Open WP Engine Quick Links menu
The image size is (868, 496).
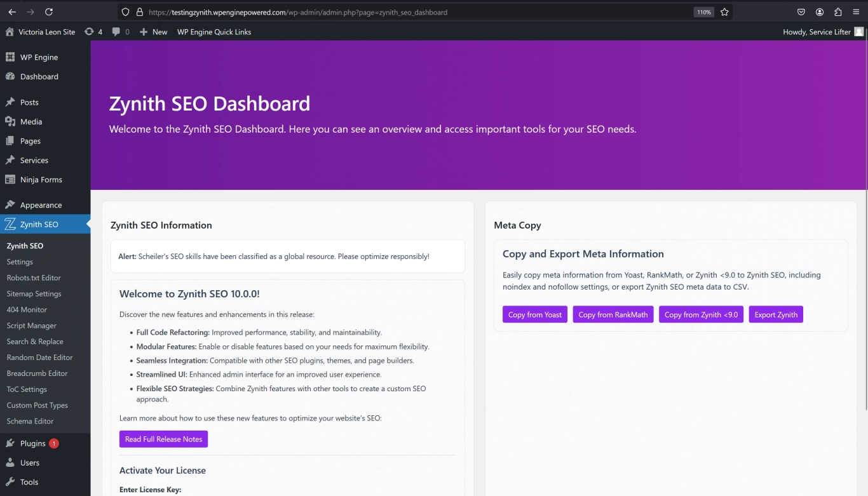(x=214, y=32)
